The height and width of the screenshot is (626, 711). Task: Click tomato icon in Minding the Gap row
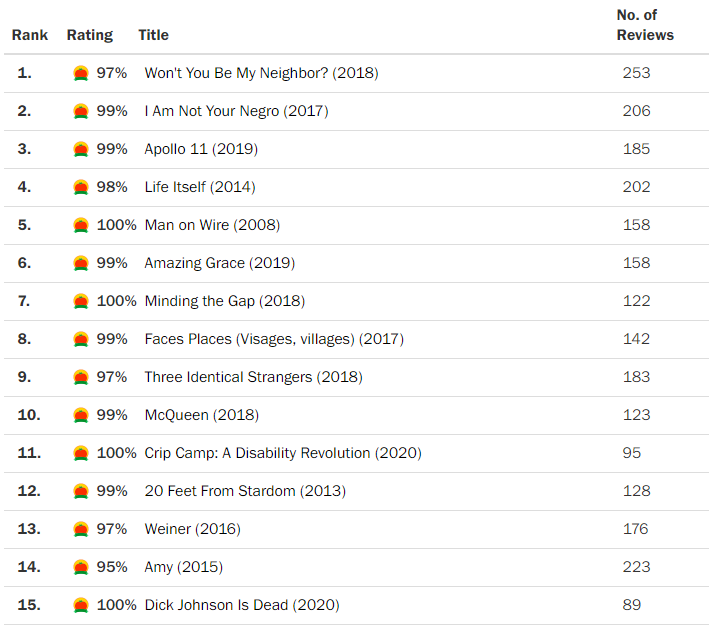(x=81, y=301)
